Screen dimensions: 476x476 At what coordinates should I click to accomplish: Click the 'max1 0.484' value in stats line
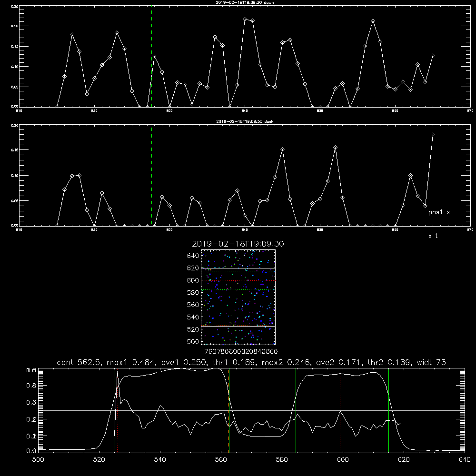131,362
